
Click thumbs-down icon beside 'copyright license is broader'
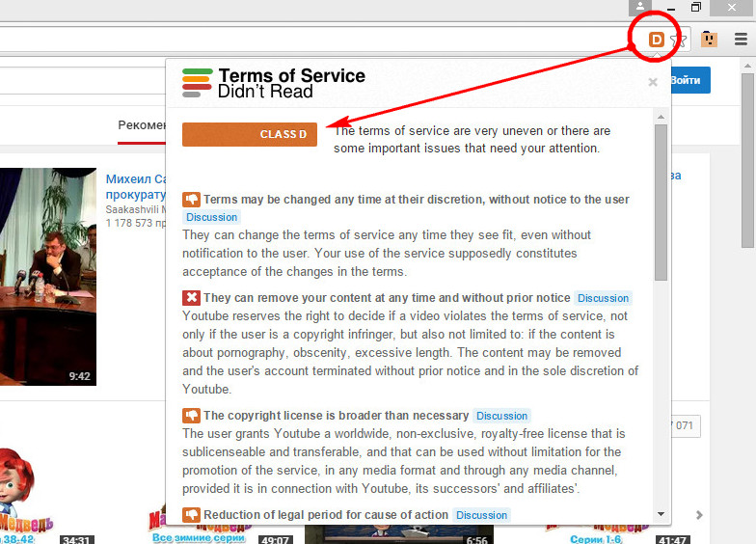click(191, 415)
